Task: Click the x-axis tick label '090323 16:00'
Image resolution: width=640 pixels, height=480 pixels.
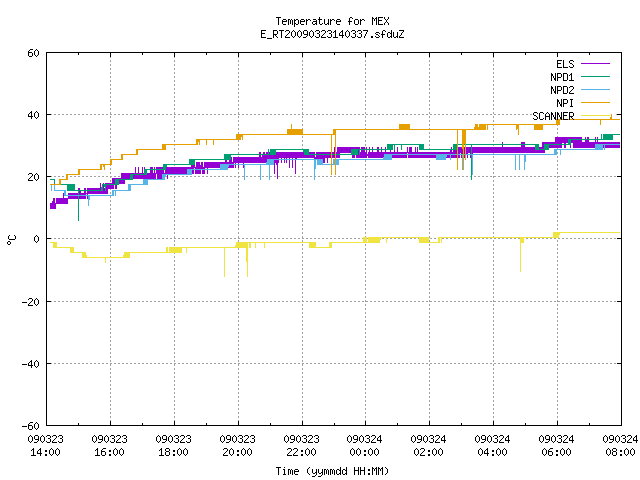Action: (109, 446)
